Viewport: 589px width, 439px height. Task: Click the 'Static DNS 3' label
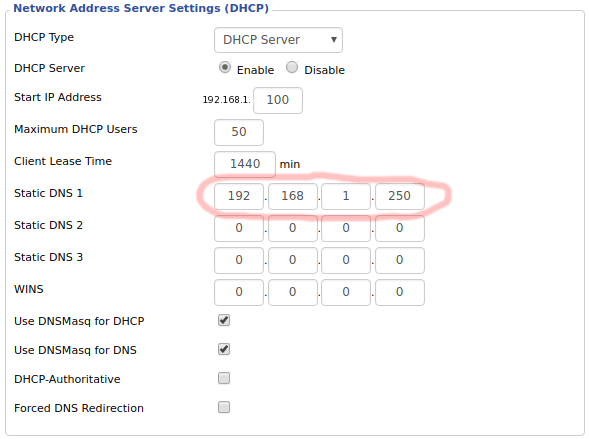[48, 257]
